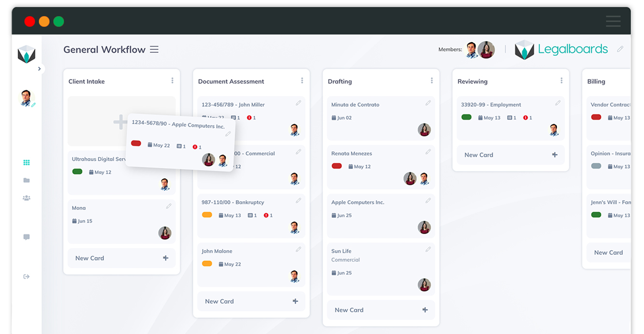Open the top-right hamburger menu
Image resolution: width=644 pixels, height=334 pixels.
pos(613,21)
